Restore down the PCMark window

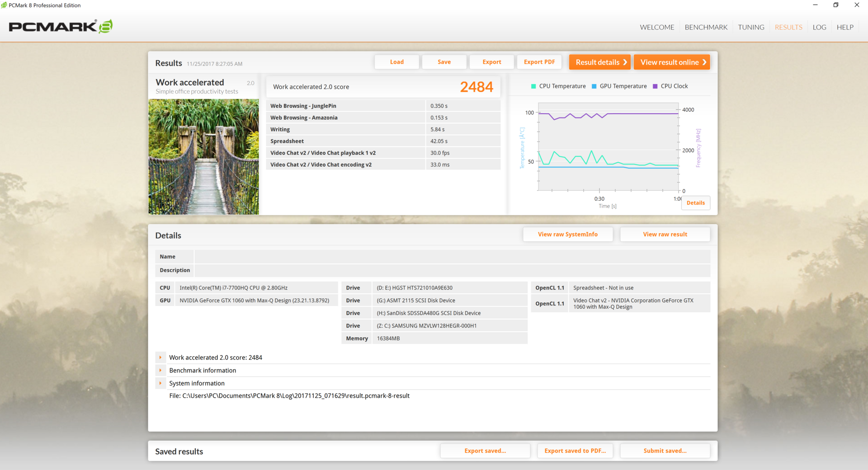point(835,5)
